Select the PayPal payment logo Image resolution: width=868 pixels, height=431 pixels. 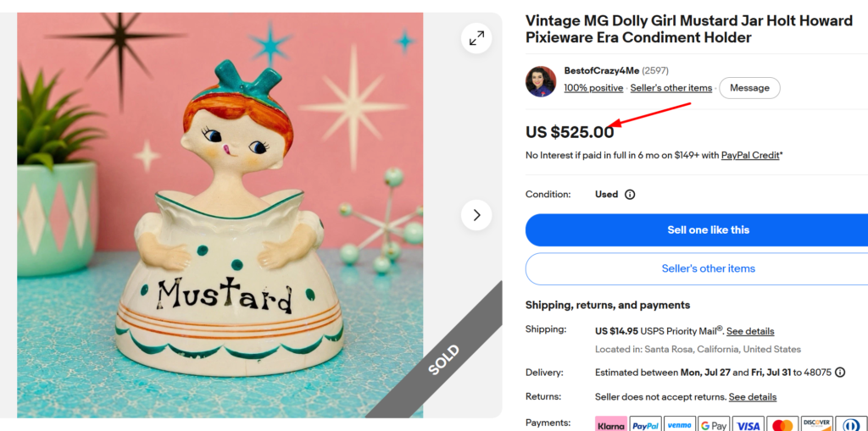[x=645, y=424]
